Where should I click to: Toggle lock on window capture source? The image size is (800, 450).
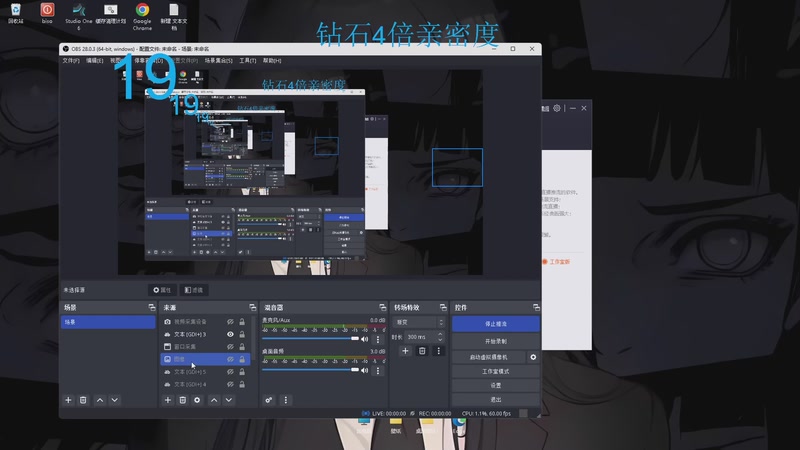(x=242, y=347)
